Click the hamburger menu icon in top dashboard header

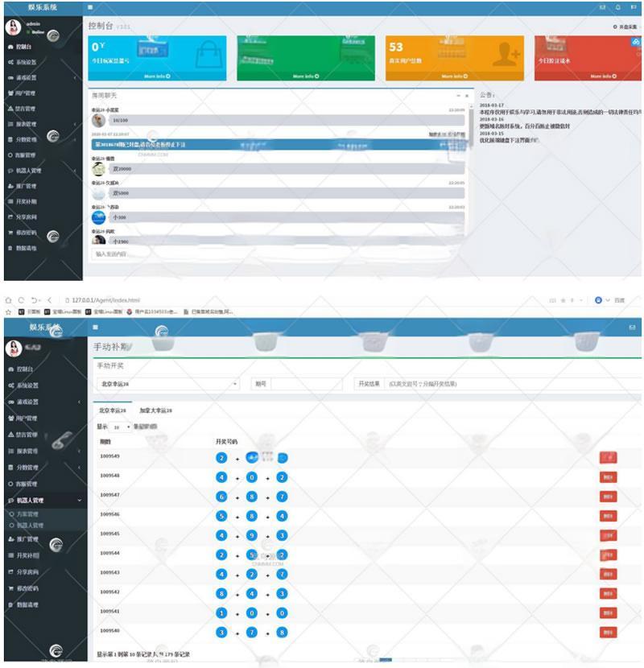pyautogui.click(x=93, y=7)
